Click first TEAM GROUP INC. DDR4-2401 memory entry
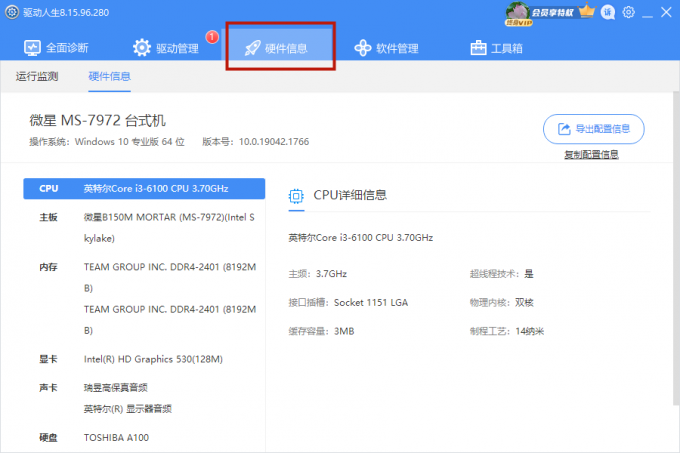The height and width of the screenshot is (453, 680). [x=170, y=277]
